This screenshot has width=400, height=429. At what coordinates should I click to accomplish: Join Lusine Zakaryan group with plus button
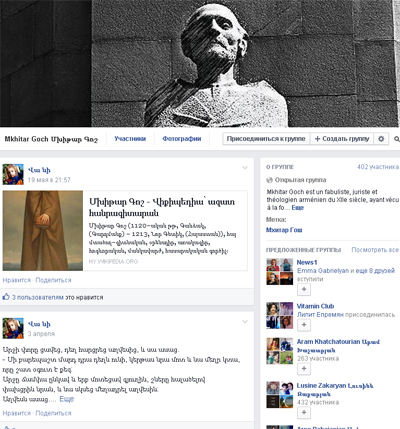[x=304, y=412]
